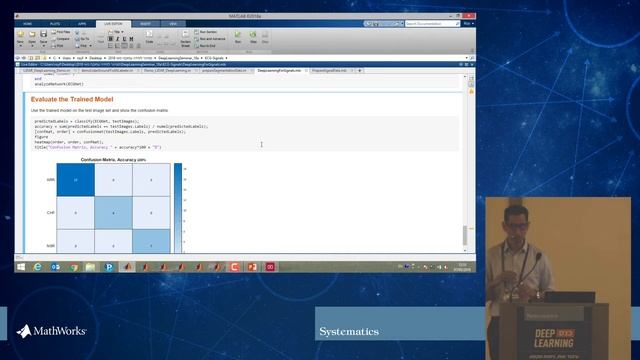Click the Print button in ribbon
This screenshot has width=640, height=360.
58,46
